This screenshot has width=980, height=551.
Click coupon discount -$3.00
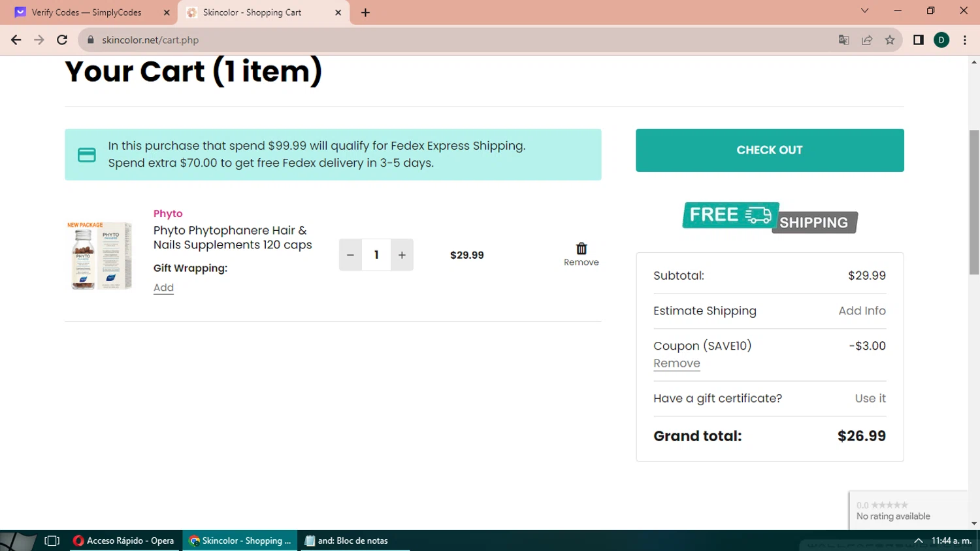867,346
